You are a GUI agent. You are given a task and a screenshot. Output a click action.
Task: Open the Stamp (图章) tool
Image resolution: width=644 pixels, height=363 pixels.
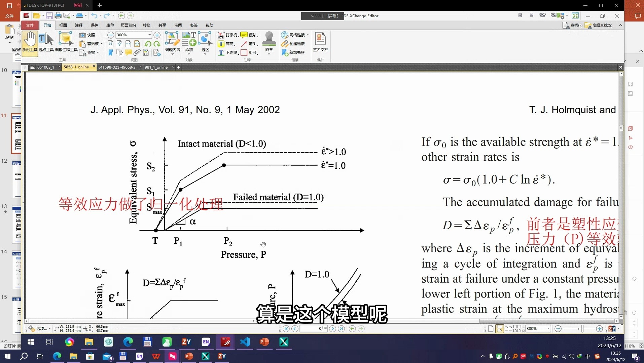[x=269, y=43]
